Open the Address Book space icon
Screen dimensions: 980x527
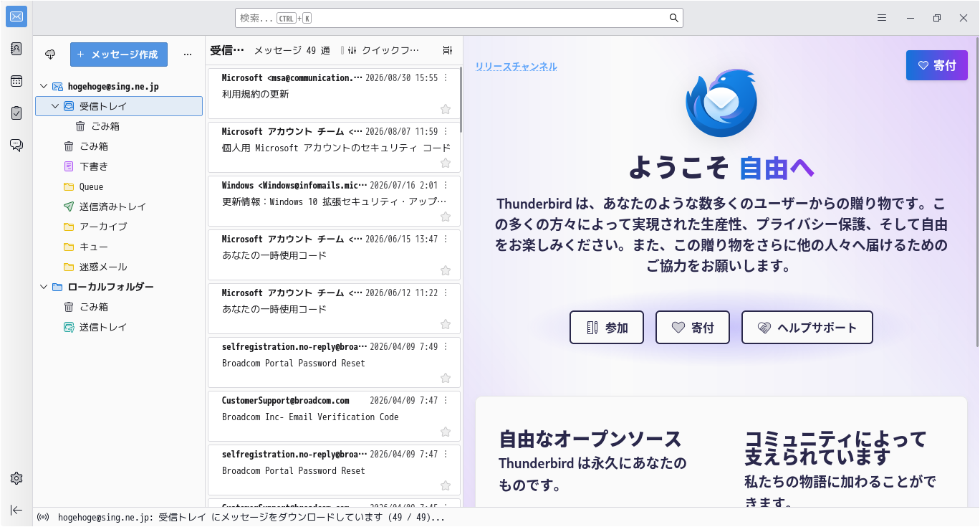pos(16,49)
